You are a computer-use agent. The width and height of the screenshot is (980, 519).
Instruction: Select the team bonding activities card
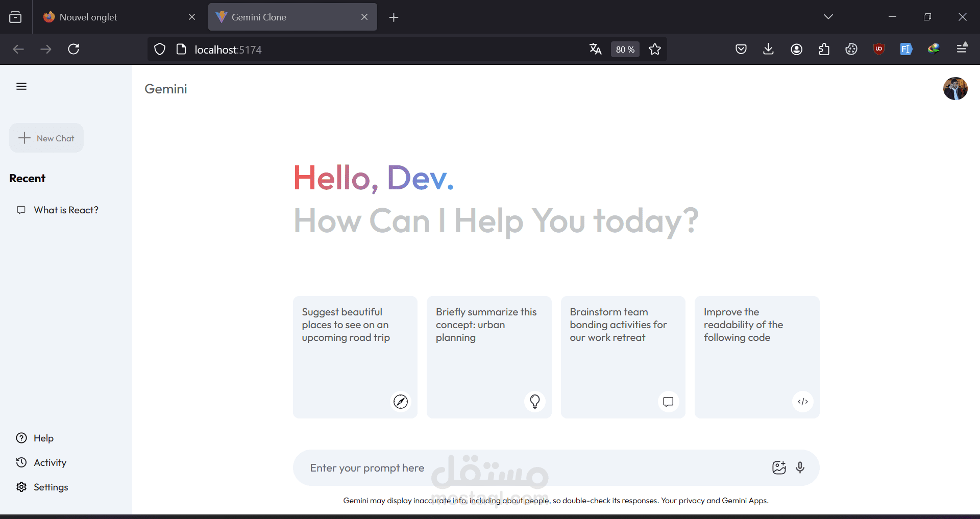pyautogui.click(x=623, y=357)
